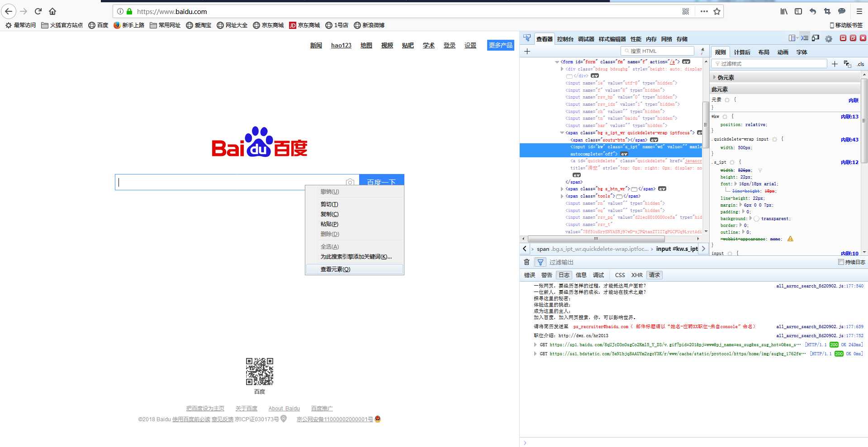Click the transparent background color swatch

click(x=756, y=219)
